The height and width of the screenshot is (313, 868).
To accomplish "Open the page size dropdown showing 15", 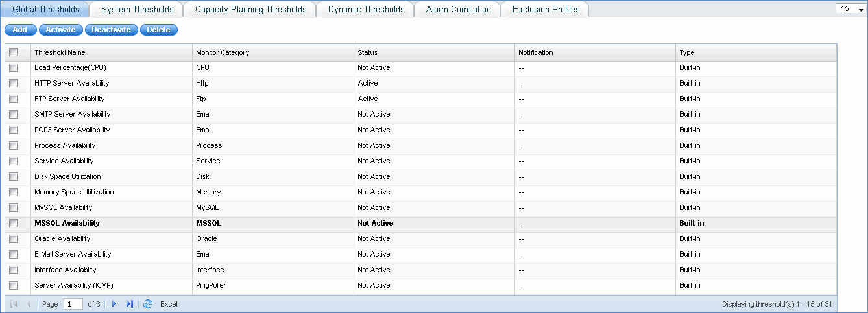I will [851, 10].
